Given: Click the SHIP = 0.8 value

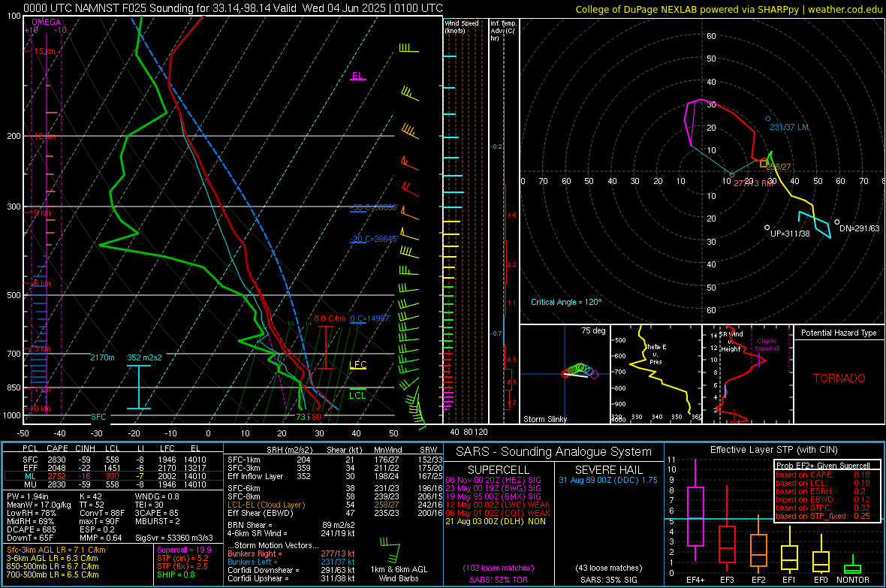Looking at the screenshot, I should 176,574.
